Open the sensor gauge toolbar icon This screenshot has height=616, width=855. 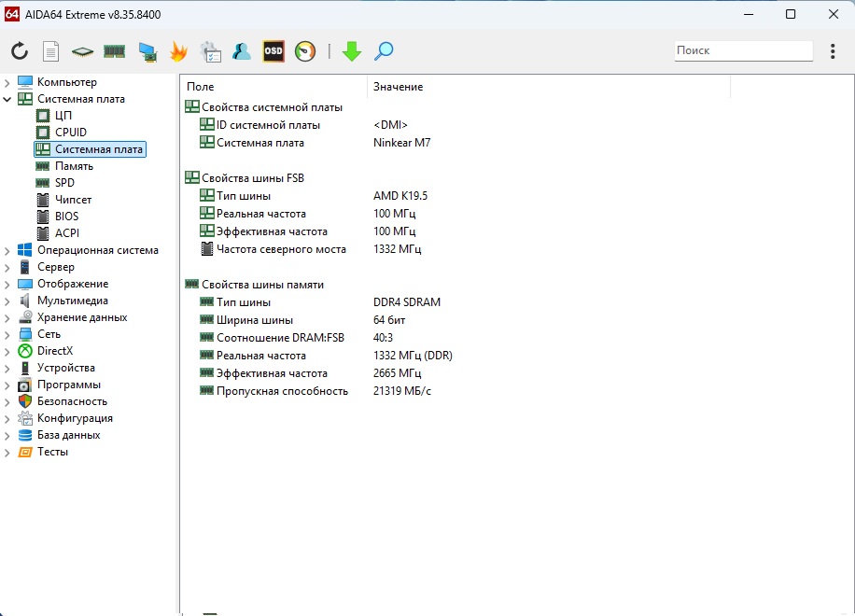(305, 51)
